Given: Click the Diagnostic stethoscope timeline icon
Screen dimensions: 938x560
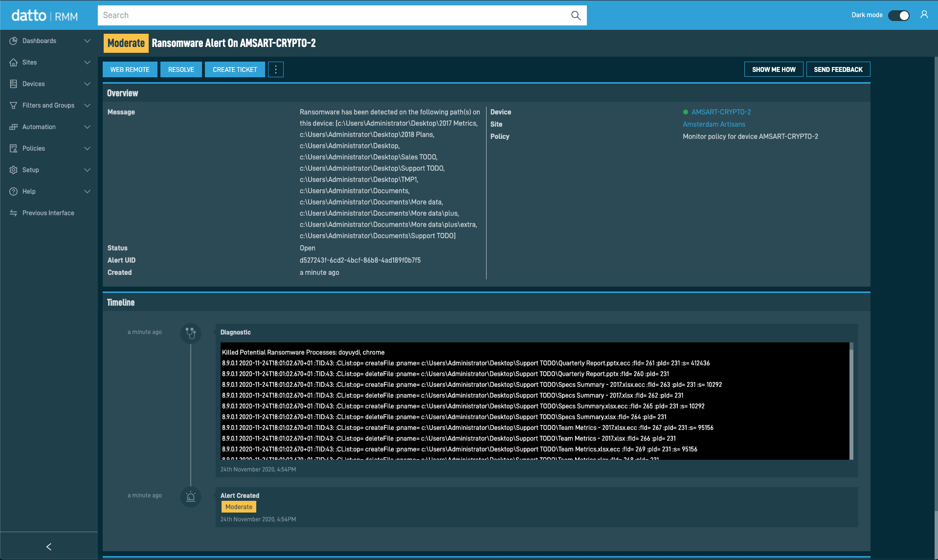Looking at the screenshot, I should click(191, 333).
